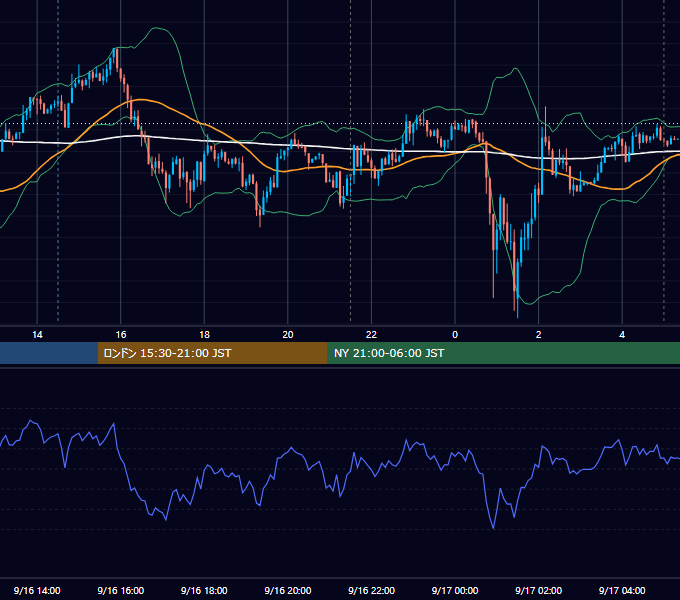Click the ロンドン 15:30-21:00 JST session band

tap(212, 353)
